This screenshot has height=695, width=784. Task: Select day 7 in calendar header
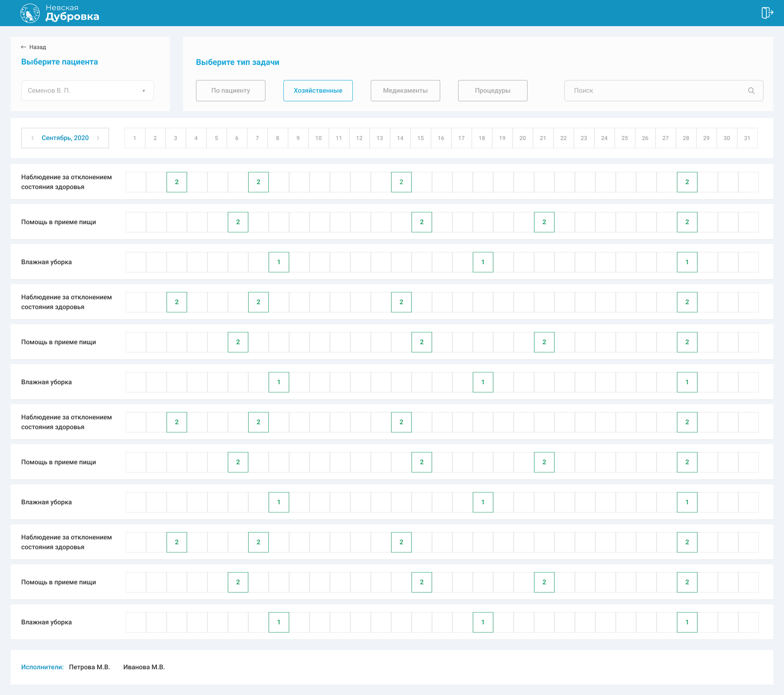point(257,138)
